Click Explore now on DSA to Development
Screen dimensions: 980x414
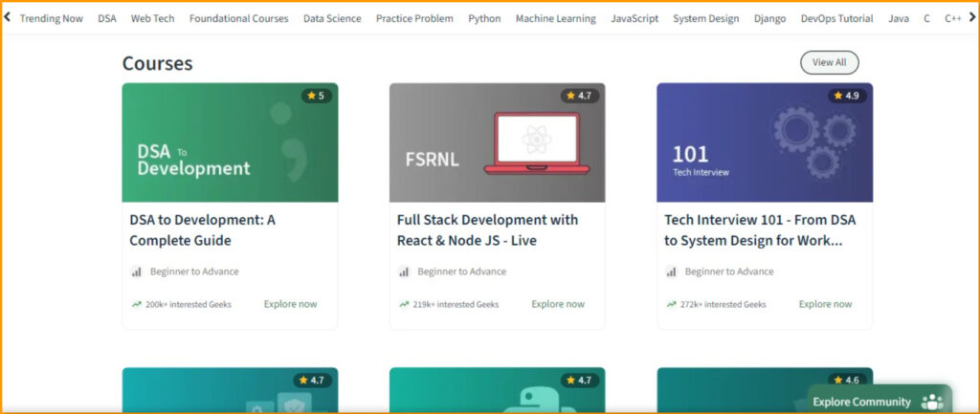[290, 304]
